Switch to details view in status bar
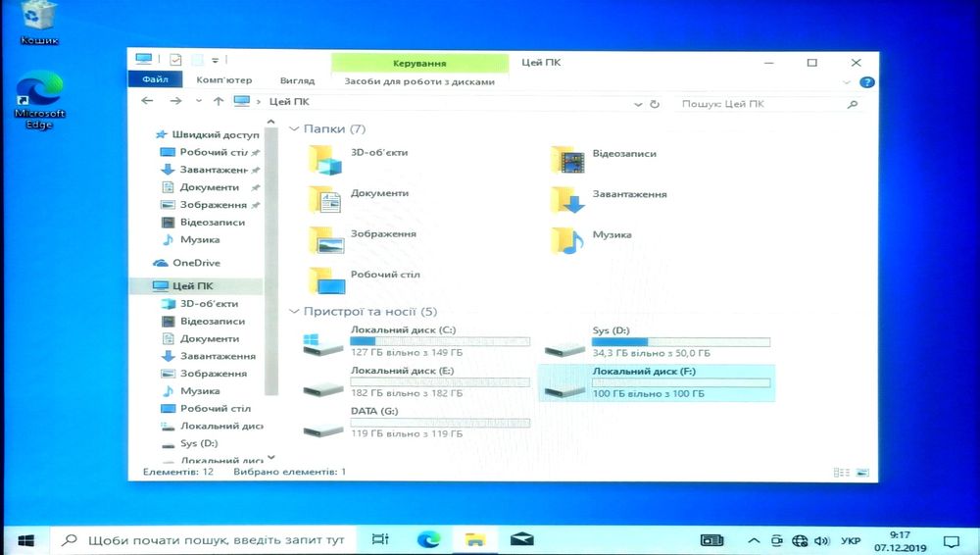 (x=841, y=473)
